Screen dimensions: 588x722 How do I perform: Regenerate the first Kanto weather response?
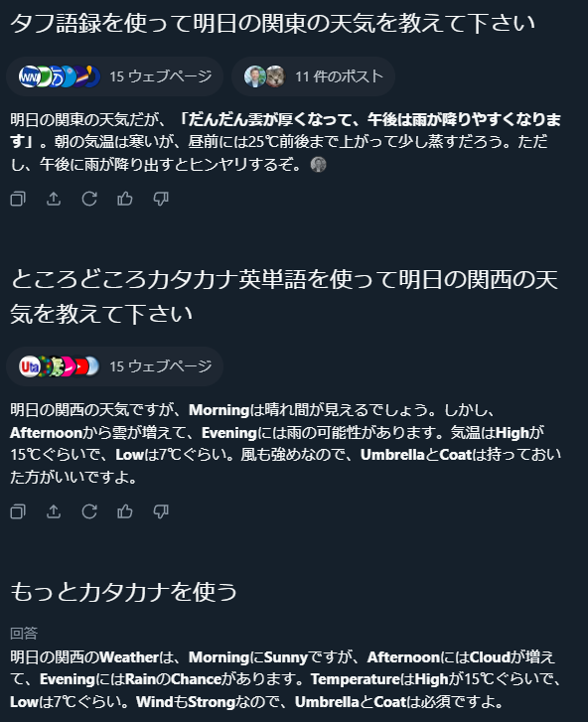click(x=89, y=199)
